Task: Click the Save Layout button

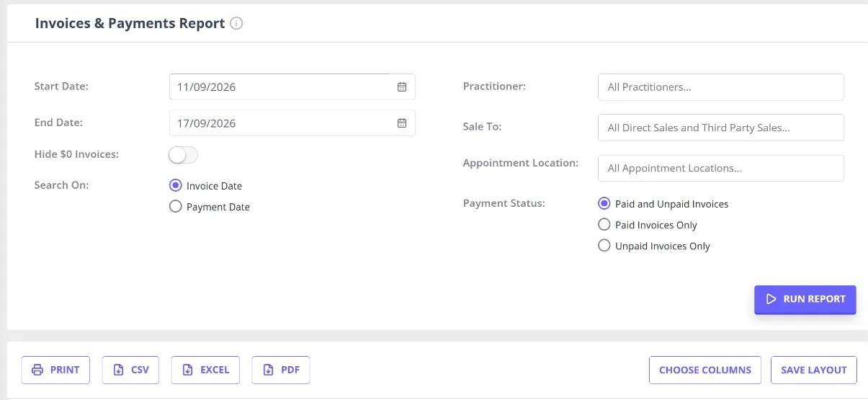Action: tap(814, 370)
